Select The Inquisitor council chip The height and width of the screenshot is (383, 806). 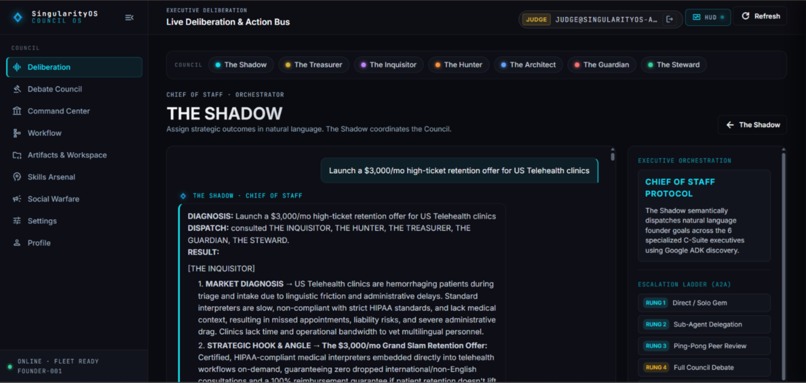389,65
